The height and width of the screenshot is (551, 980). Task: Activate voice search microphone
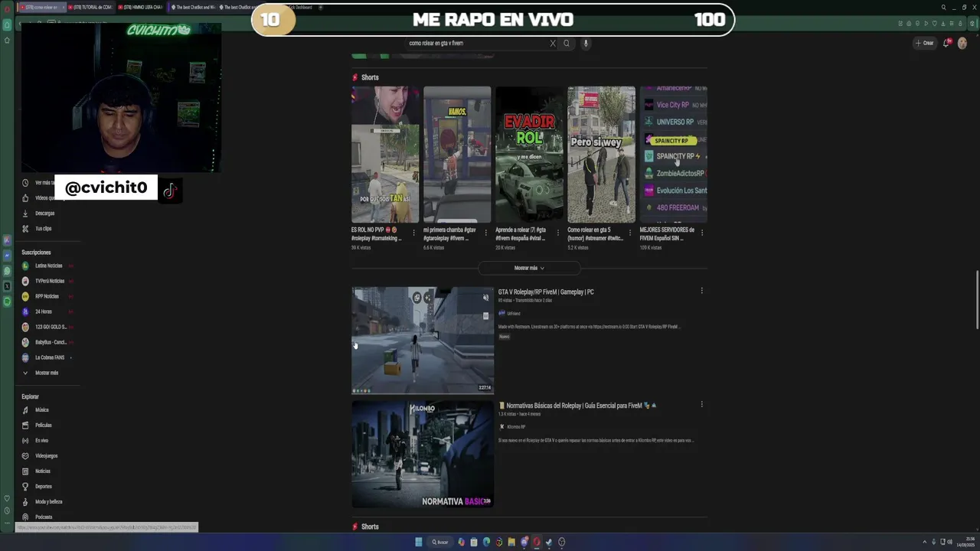click(x=586, y=44)
